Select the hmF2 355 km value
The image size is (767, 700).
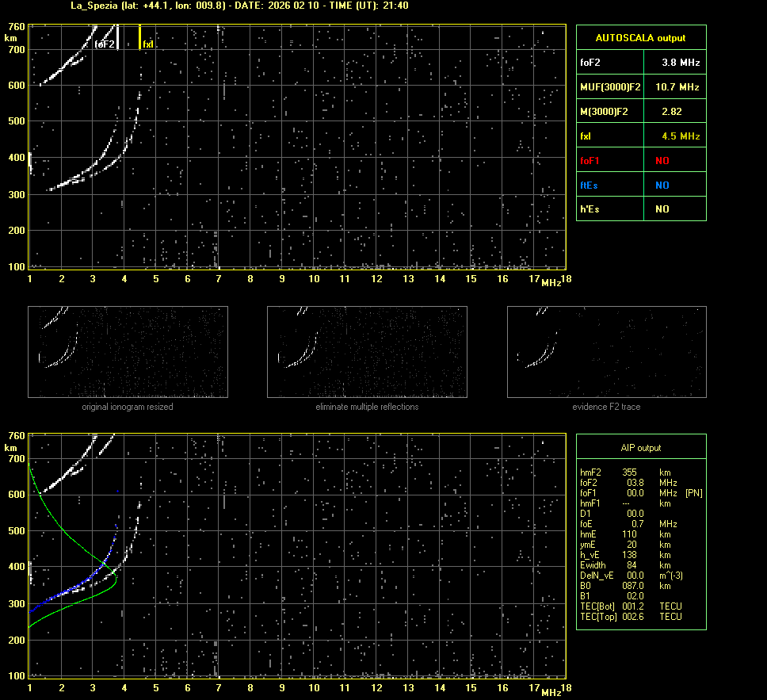631,472
